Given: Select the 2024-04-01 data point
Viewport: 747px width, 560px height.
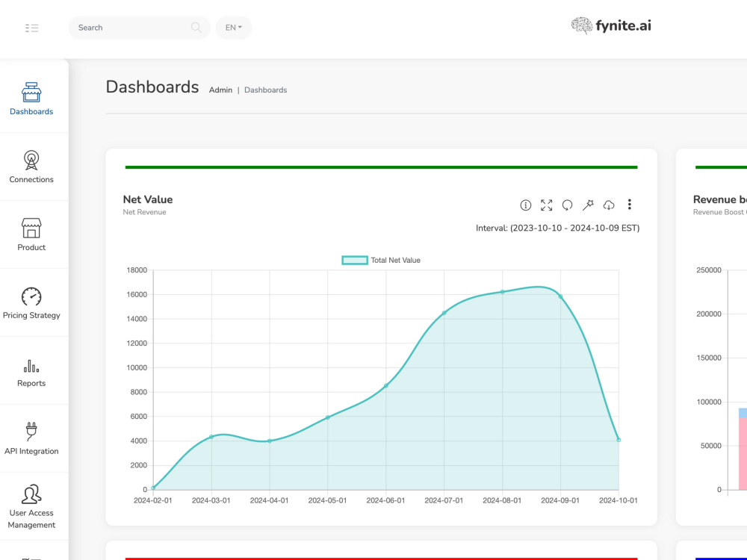Looking at the screenshot, I should 270,441.
